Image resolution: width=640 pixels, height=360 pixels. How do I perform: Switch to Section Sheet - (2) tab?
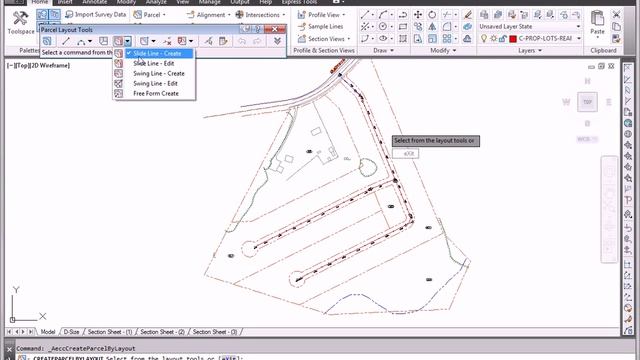[x=162, y=332]
